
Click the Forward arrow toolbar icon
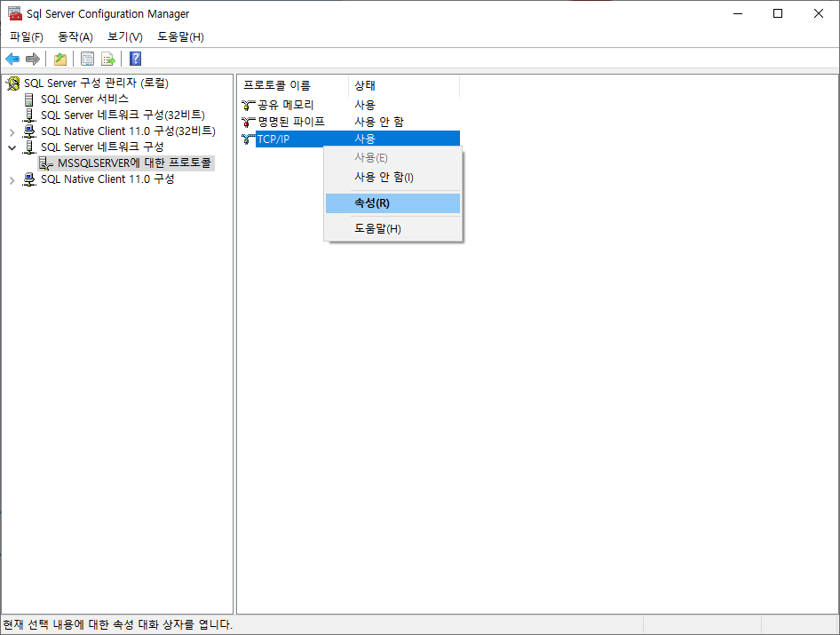[x=33, y=59]
